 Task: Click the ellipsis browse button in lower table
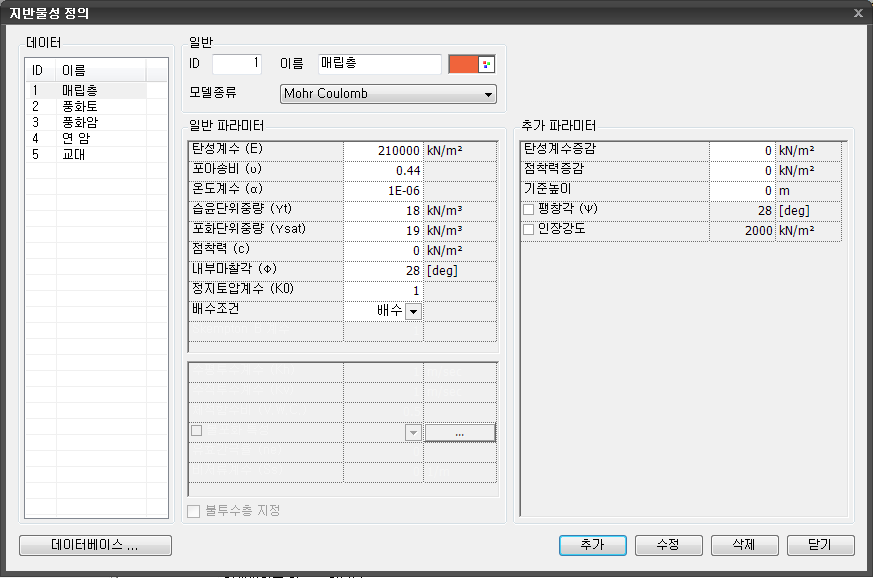(x=460, y=433)
